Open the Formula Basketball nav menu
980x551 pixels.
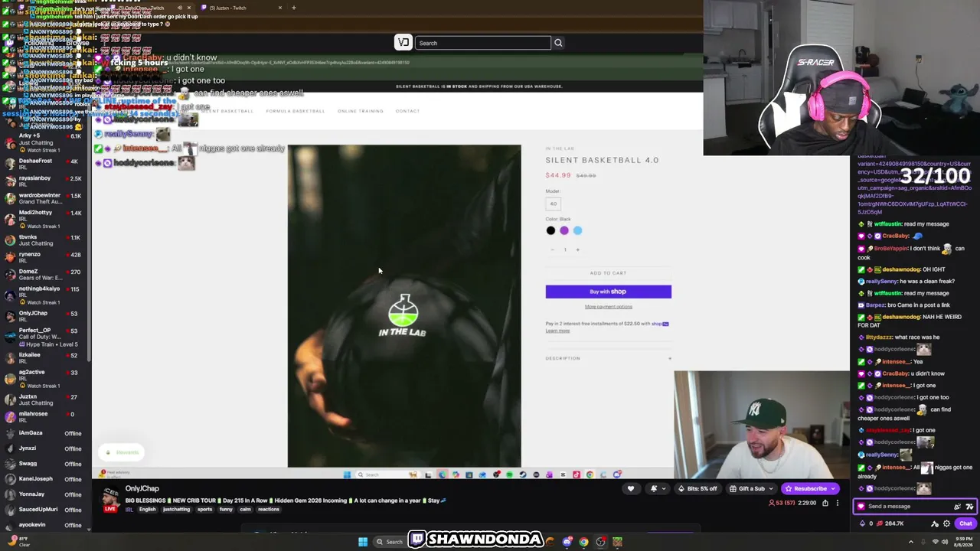[x=296, y=111]
